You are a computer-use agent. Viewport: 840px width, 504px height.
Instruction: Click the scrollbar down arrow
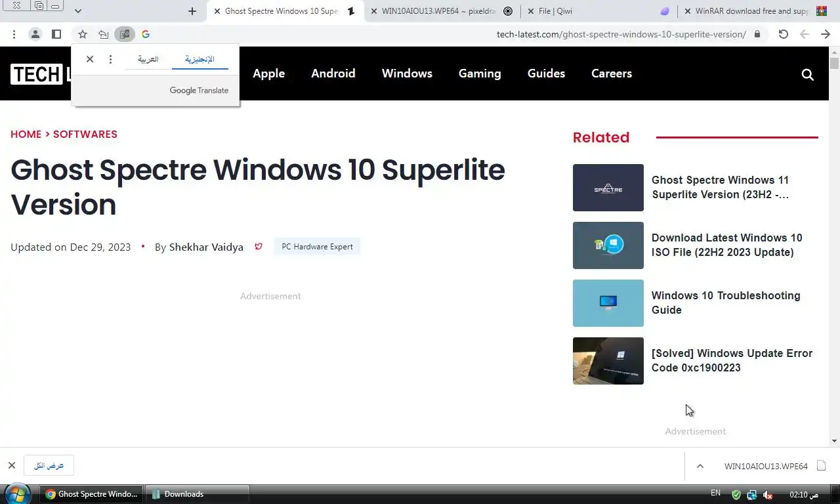coord(834,441)
